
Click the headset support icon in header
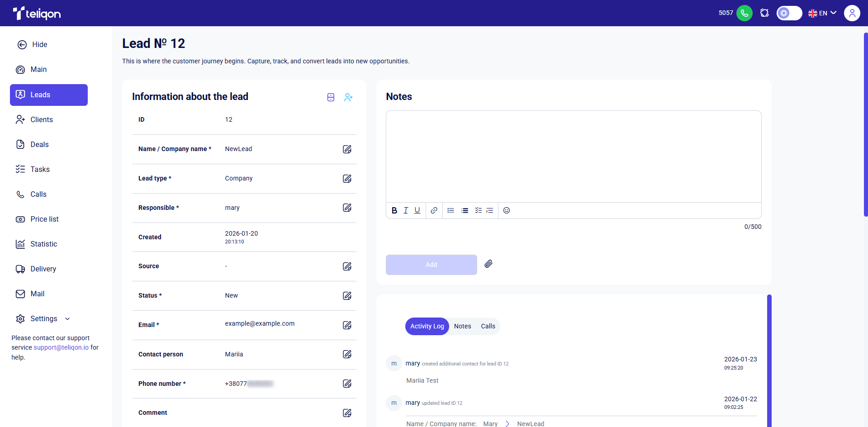[x=764, y=13]
